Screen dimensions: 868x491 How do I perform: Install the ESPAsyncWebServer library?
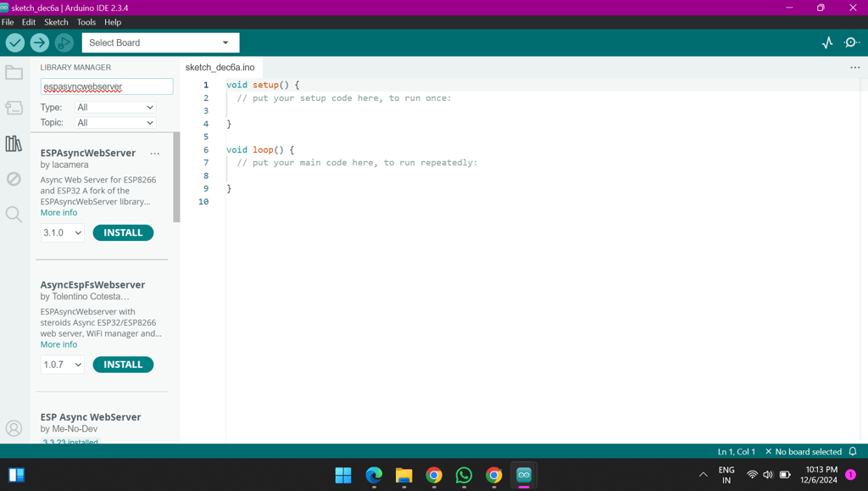(x=123, y=233)
